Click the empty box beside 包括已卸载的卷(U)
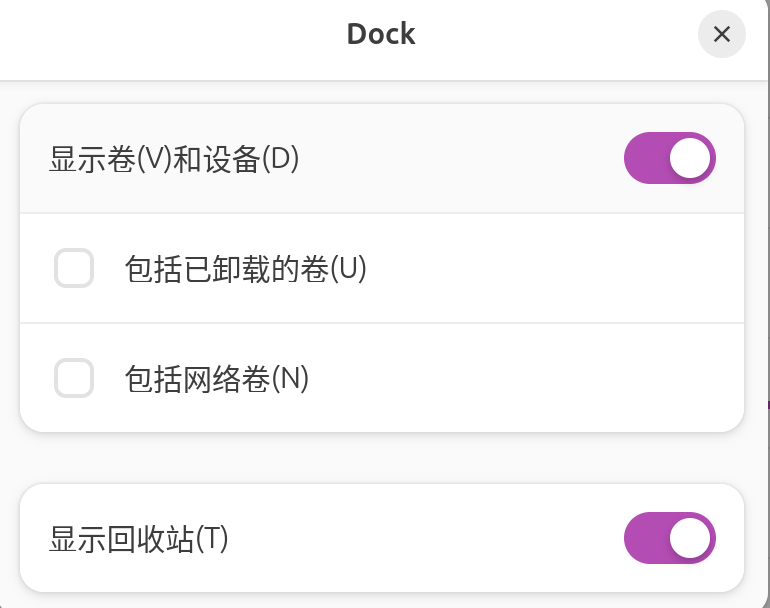The width and height of the screenshot is (770, 608). coord(74,268)
